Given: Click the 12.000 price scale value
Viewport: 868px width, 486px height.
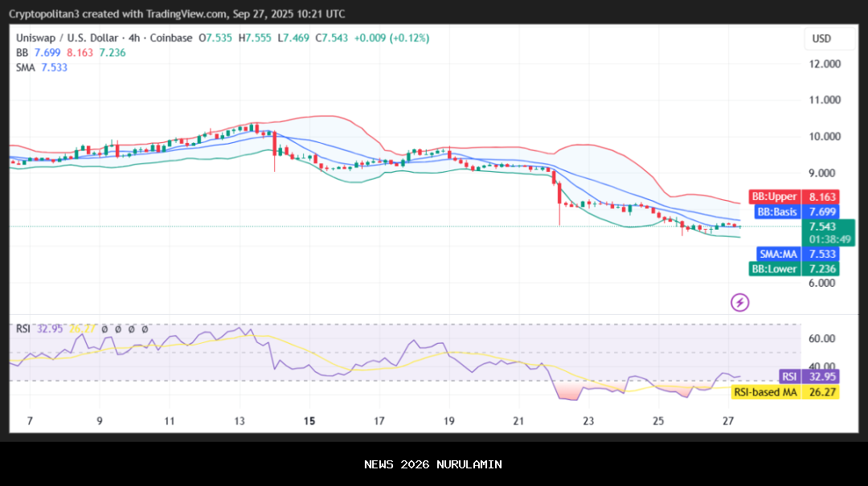Looking at the screenshot, I should [826, 63].
